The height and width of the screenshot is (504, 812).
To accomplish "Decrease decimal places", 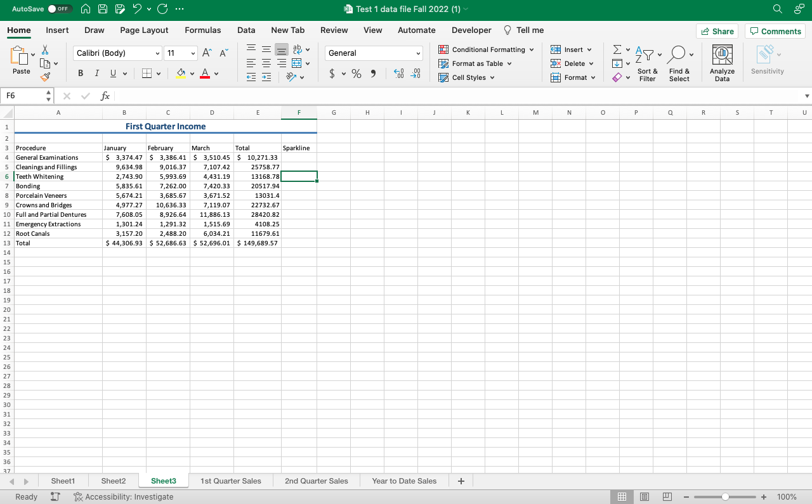I will [x=416, y=74].
